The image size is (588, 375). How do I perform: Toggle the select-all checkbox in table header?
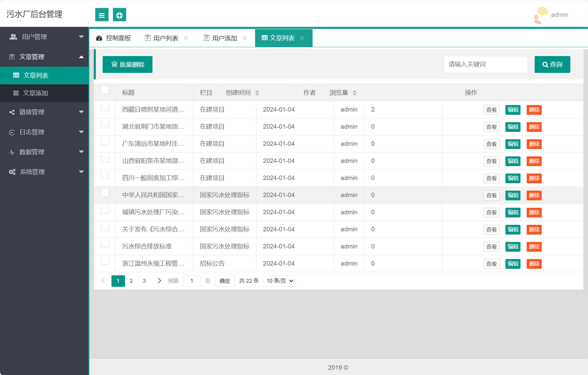tap(105, 90)
